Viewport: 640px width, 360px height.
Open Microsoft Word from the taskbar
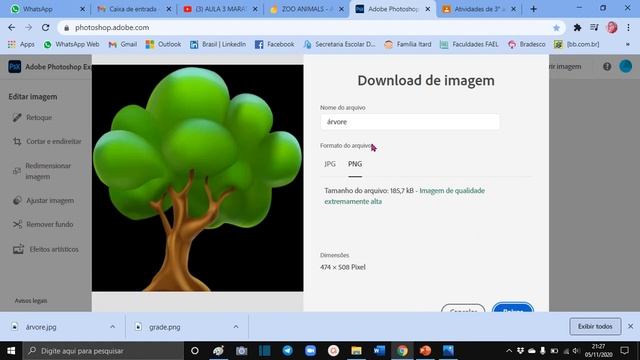click(x=379, y=351)
